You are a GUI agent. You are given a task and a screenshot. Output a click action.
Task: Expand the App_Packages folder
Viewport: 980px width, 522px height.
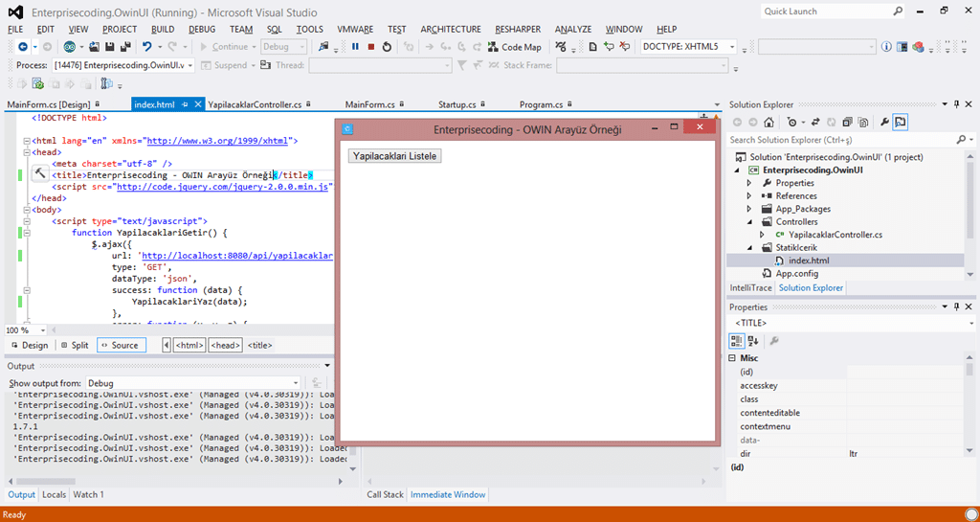(749, 209)
